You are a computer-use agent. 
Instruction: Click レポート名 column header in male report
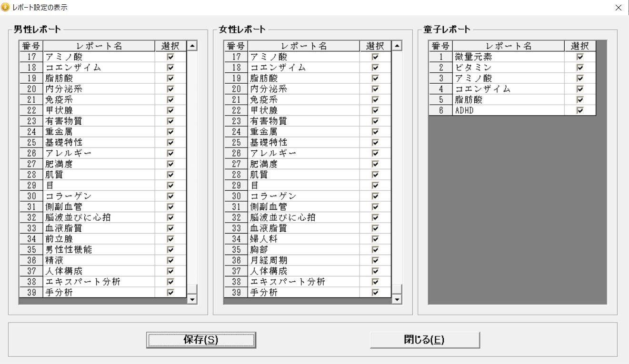(x=99, y=46)
